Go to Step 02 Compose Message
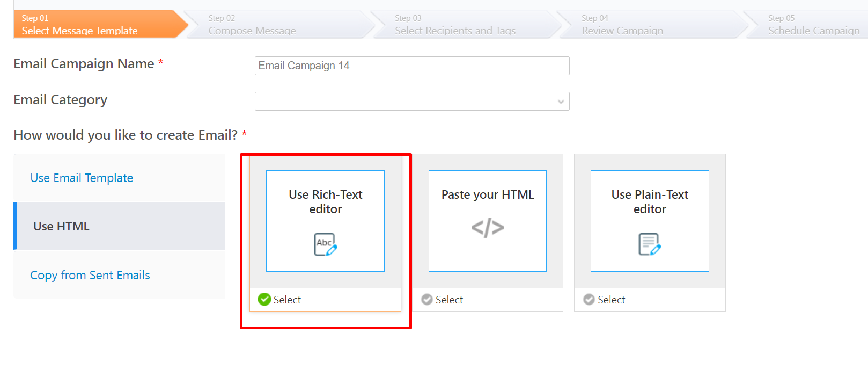Viewport: 868px width, 369px height. tap(252, 25)
